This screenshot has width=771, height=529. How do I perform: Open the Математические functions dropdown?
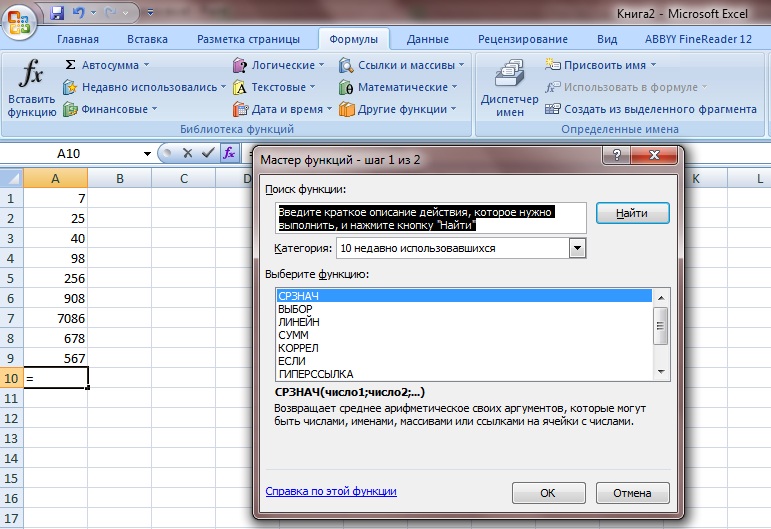coord(454,87)
